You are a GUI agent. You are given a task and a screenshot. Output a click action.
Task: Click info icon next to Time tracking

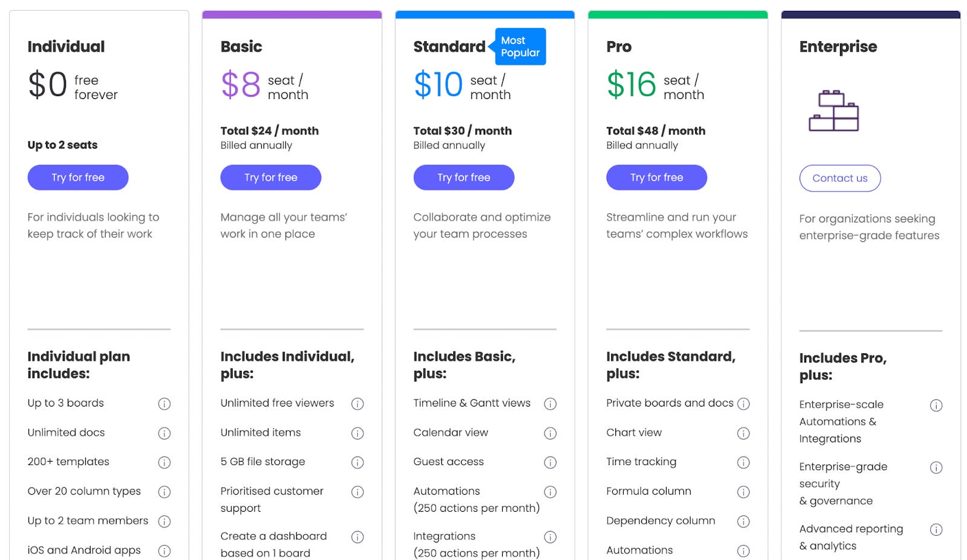click(x=743, y=462)
